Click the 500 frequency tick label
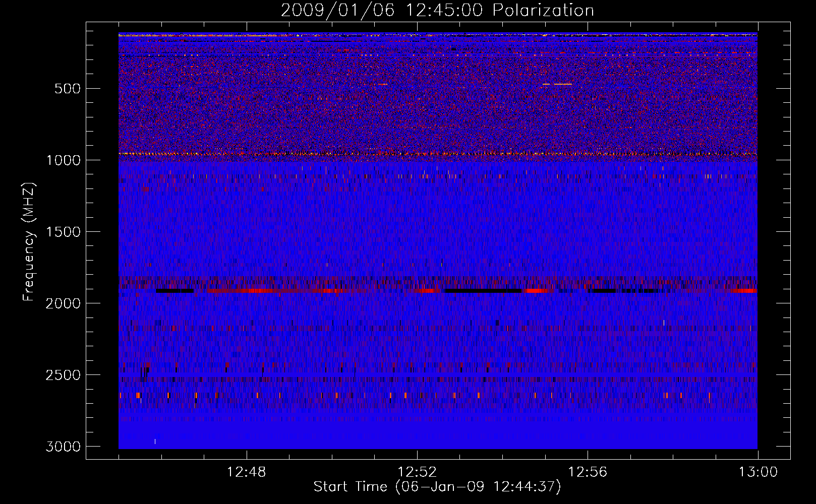The image size is (816, 504). [x=68, y=89]
